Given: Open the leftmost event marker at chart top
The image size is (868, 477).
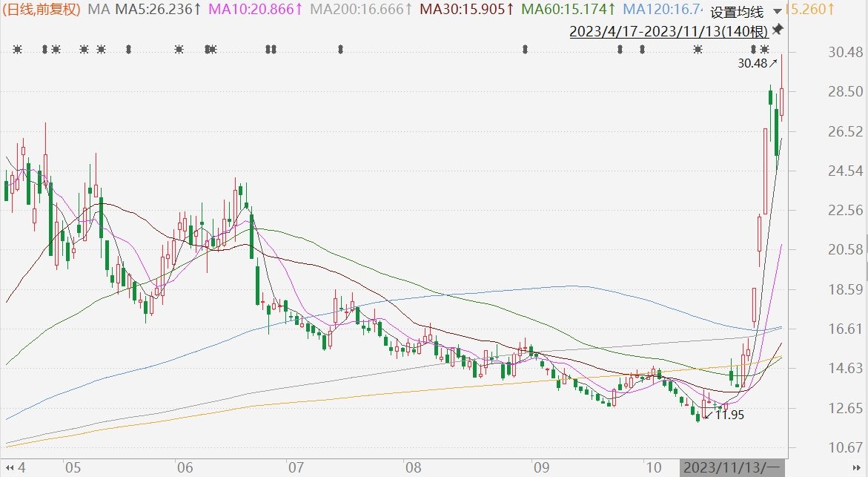Looking at the screenshot, I should (x=18, y=50).
